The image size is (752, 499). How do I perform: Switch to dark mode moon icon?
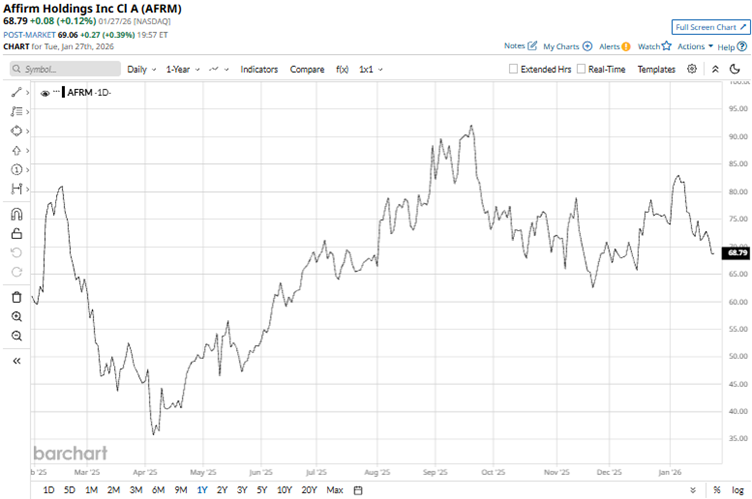(735, 69)
